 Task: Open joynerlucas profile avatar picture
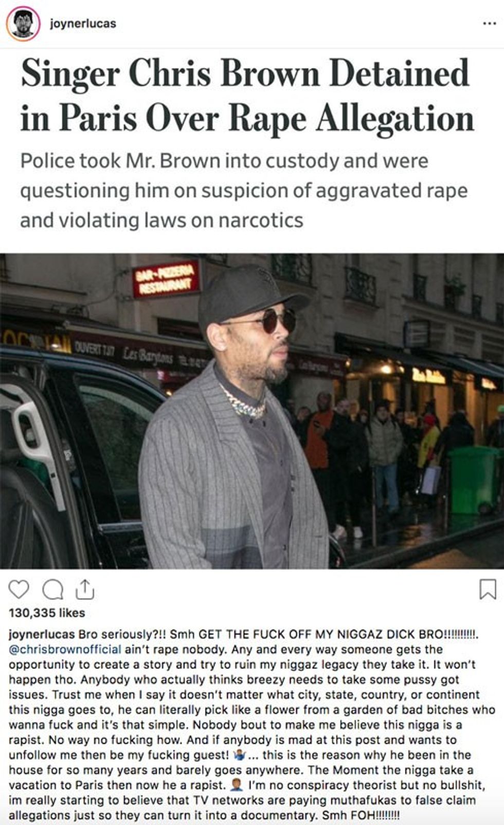tap(23, 24)
